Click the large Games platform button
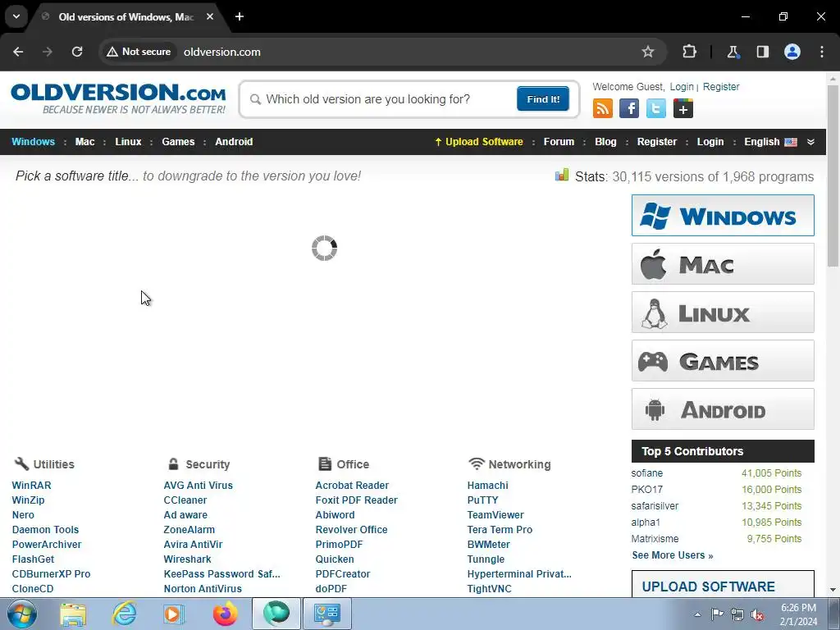 pyautogui.click(x=723, y=361)
